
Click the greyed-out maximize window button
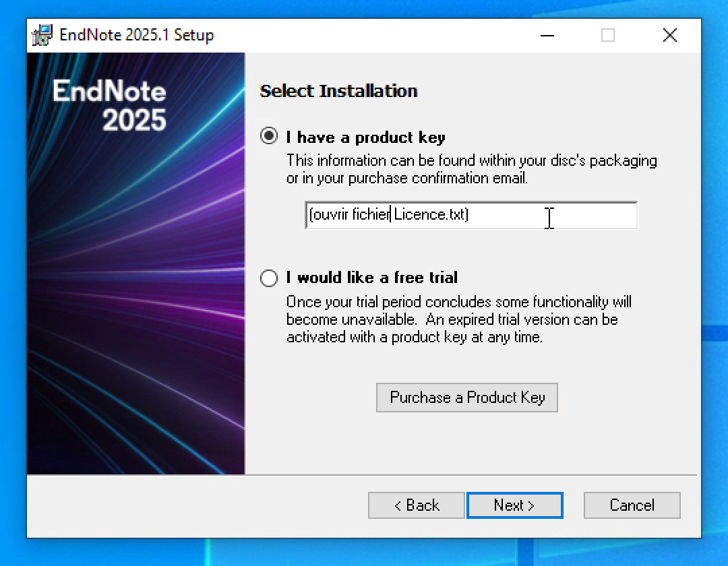(x=607, y=35)
